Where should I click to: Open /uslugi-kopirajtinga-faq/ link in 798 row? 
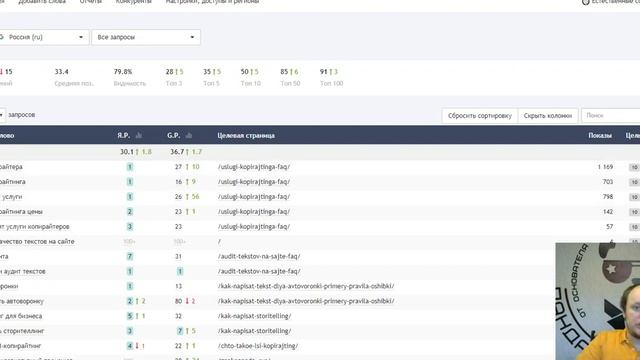point(254,197)
